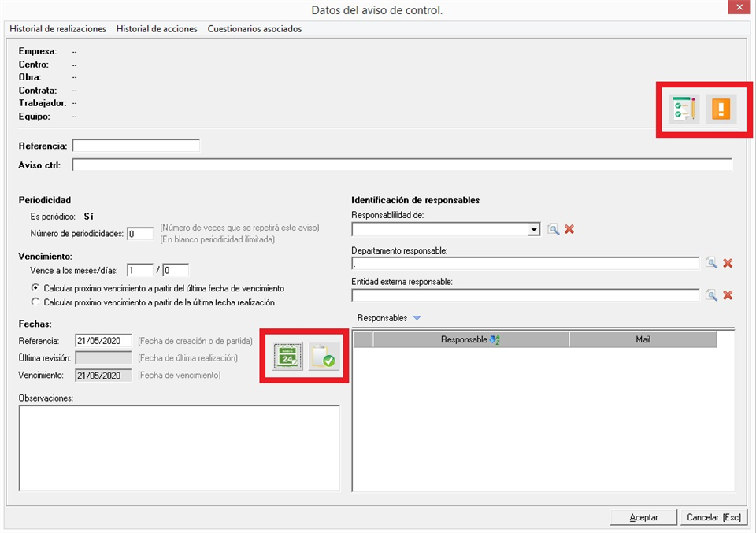
Task: Click the green checklist icon with pencil
Action: click(x=684, y=110)
